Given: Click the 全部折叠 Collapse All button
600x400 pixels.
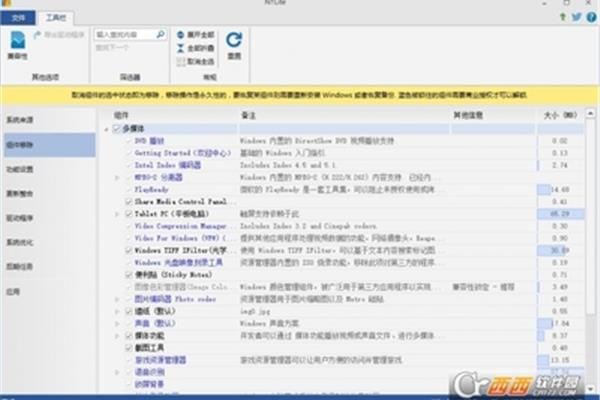Looking at the screenshot, I should (196, 48).
